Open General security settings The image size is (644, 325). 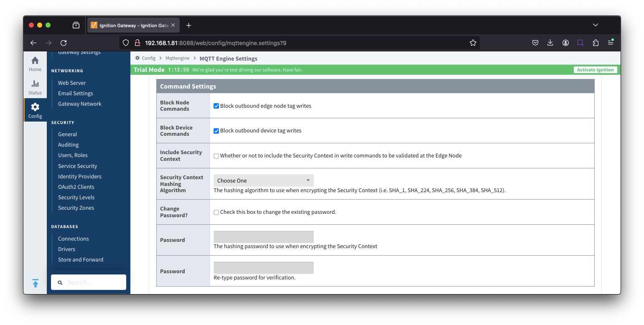(67, 134)
